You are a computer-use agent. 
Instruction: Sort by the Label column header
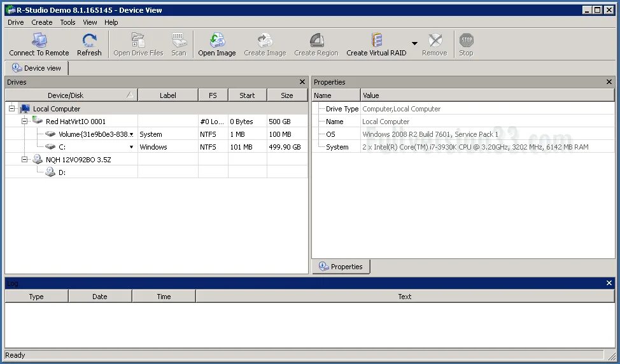(x=168, y=95)
